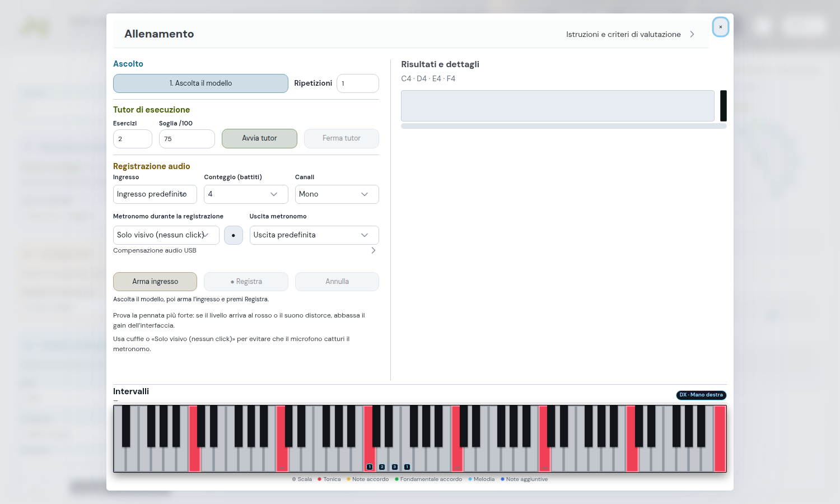This screenshot has height=504, width=840.
Task: Expand Istruzioni e criteri di valutazione
Action: click(x=630, y=34)
